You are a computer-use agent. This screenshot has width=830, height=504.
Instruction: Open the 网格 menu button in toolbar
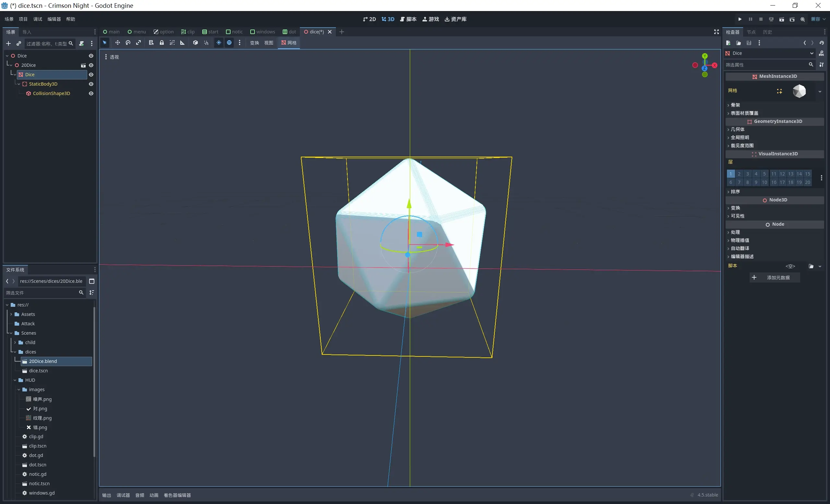(289, 43)
